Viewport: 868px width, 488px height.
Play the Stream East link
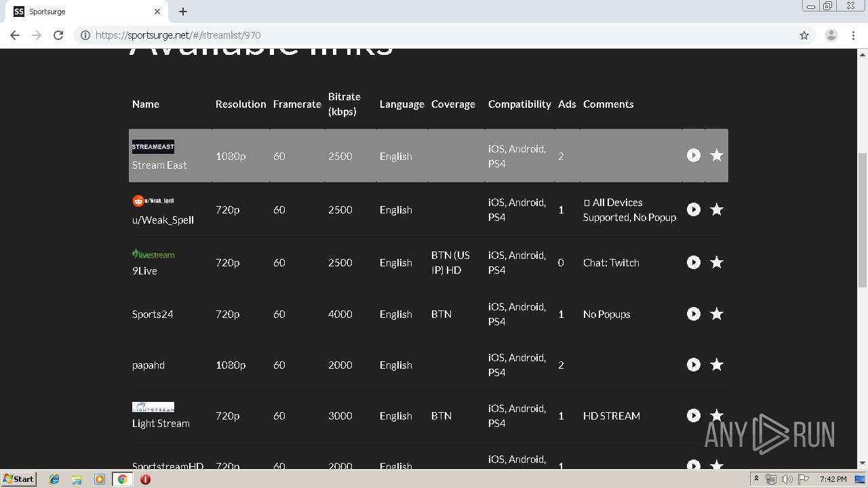click(x=693, y=155)
